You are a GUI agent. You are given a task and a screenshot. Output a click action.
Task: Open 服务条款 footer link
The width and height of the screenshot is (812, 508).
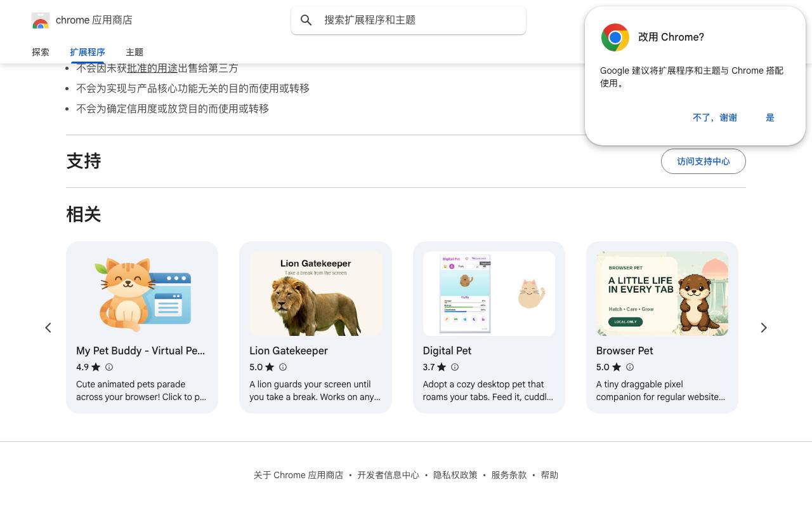click(509, 475)
